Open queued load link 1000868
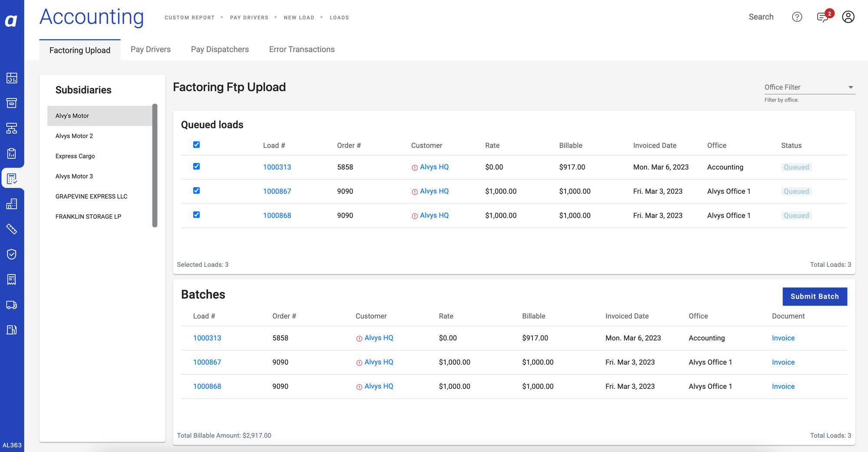 277,216
